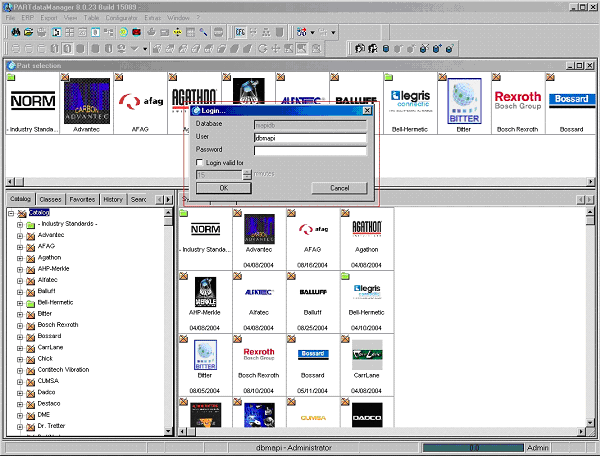The height and width of the screenshot is (457, 600).
Task: Click the database icon with crossed tools
Action: point(424,49)
